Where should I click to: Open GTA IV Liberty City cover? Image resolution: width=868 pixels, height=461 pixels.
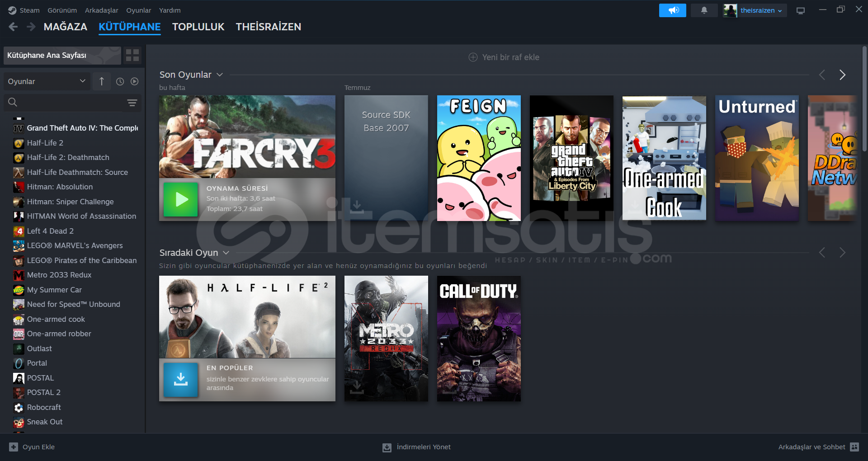571,158
